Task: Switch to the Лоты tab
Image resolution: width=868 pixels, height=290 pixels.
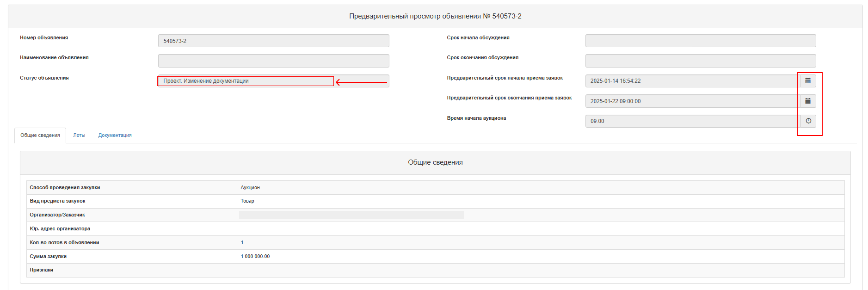Action: pyautogui.click(x=79, y=136)
